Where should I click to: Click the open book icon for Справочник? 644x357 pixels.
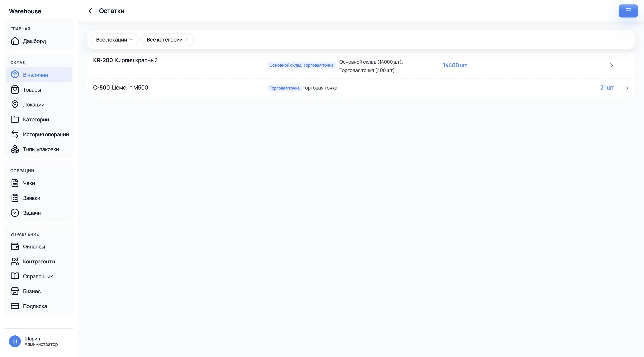[15, 276]
